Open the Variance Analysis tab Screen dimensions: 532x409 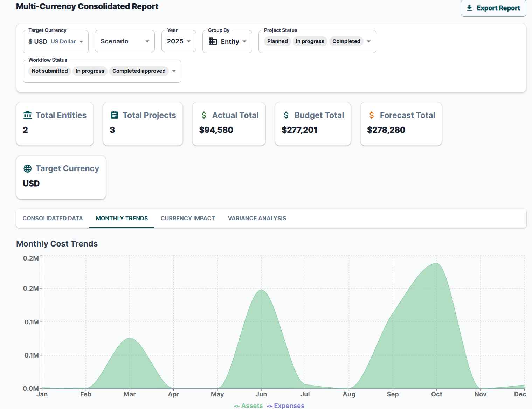click(257, 218)
